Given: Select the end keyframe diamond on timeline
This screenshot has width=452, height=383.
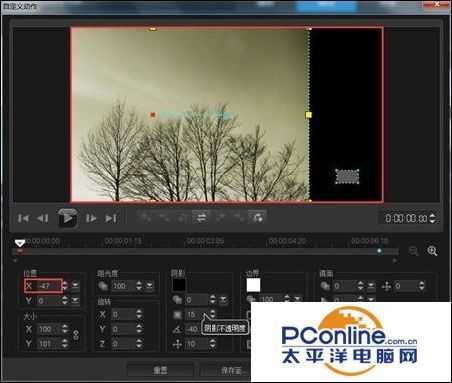Looking at the screenshot, I should [379, 251].
